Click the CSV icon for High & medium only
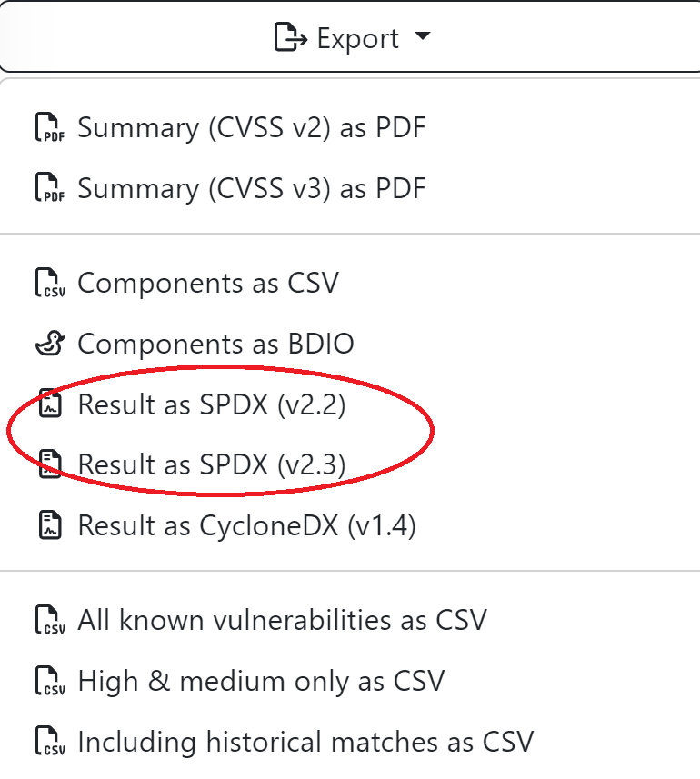700x779 pixels. coord(49,681)
